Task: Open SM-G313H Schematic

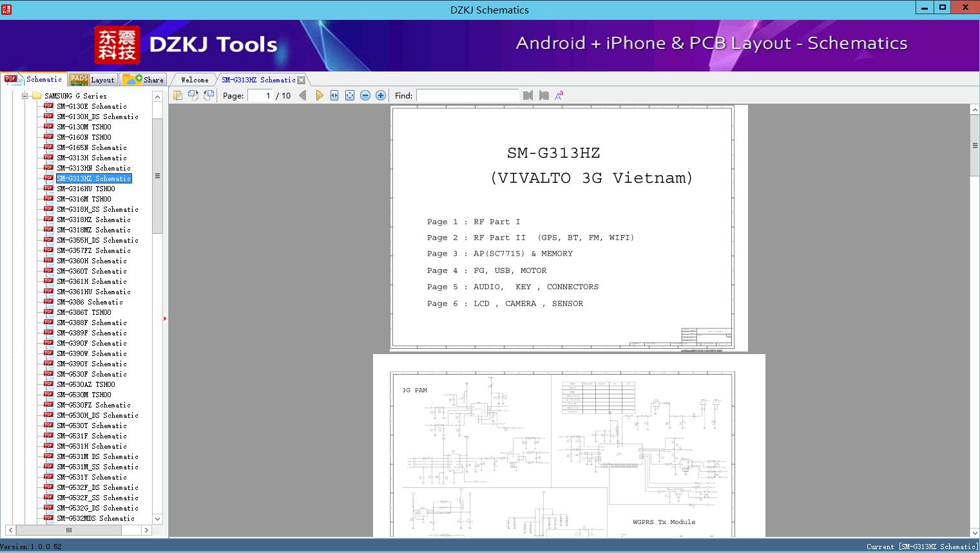Action: pyautogui.click(x=91, y=158)
